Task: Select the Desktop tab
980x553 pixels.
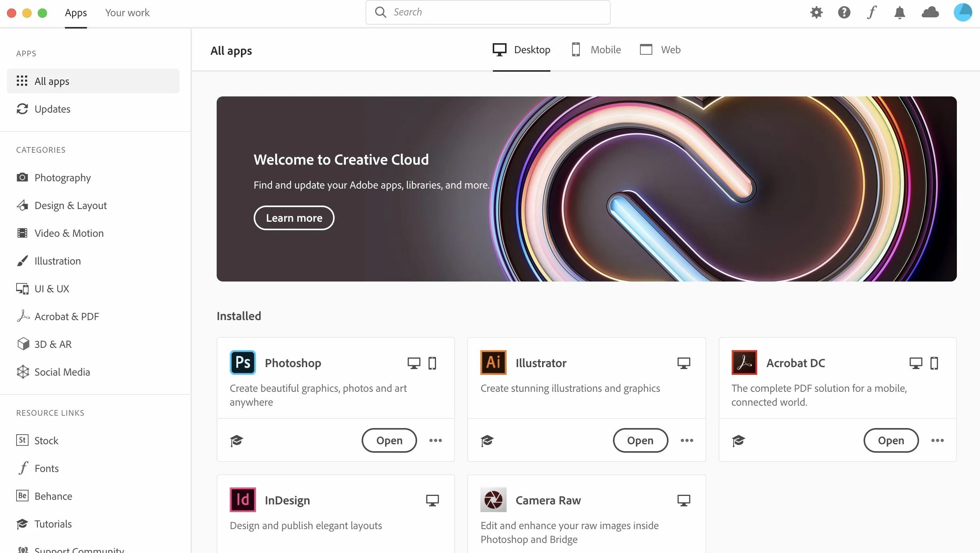Action: coord(522,50)
